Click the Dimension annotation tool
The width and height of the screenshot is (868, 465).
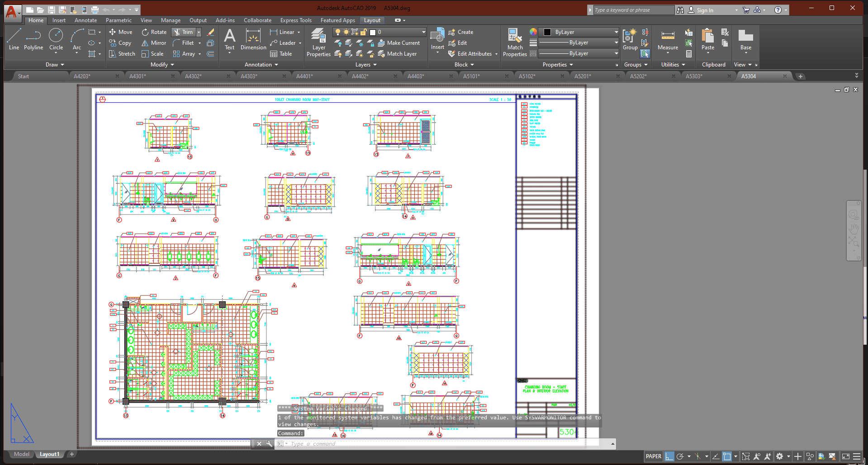(x=253, y=40)
